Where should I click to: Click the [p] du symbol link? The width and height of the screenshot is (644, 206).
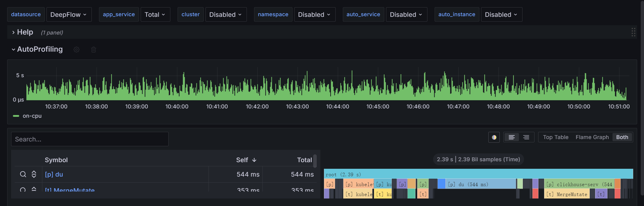(54, 174)
